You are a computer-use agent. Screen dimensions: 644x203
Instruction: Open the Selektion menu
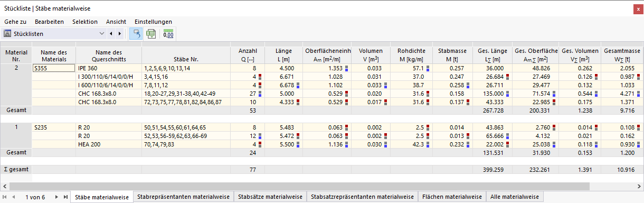pos(84,22)
